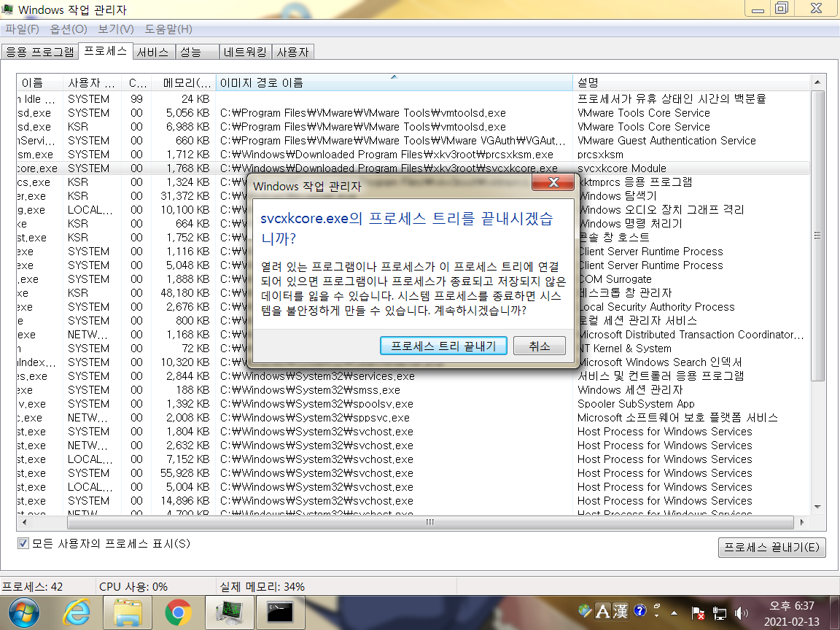The image size is (840, 630).
Task: Open the 파일(F) menu
Action: click(x=22, y=29)
